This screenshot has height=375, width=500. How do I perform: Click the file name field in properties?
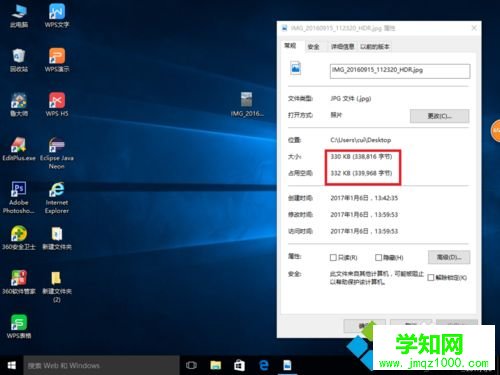400,71
